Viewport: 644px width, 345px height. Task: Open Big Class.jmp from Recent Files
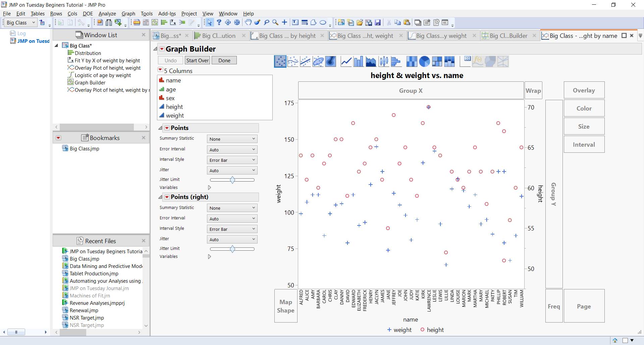coord(84,259)
